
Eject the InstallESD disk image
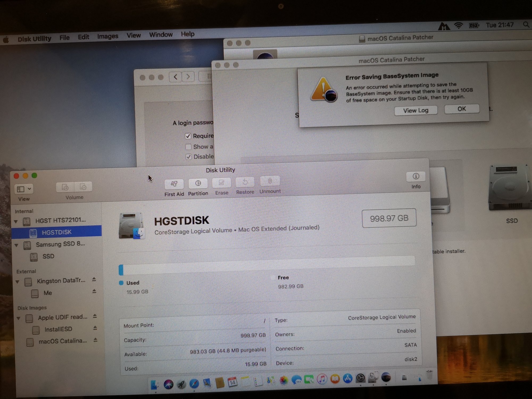95,328
